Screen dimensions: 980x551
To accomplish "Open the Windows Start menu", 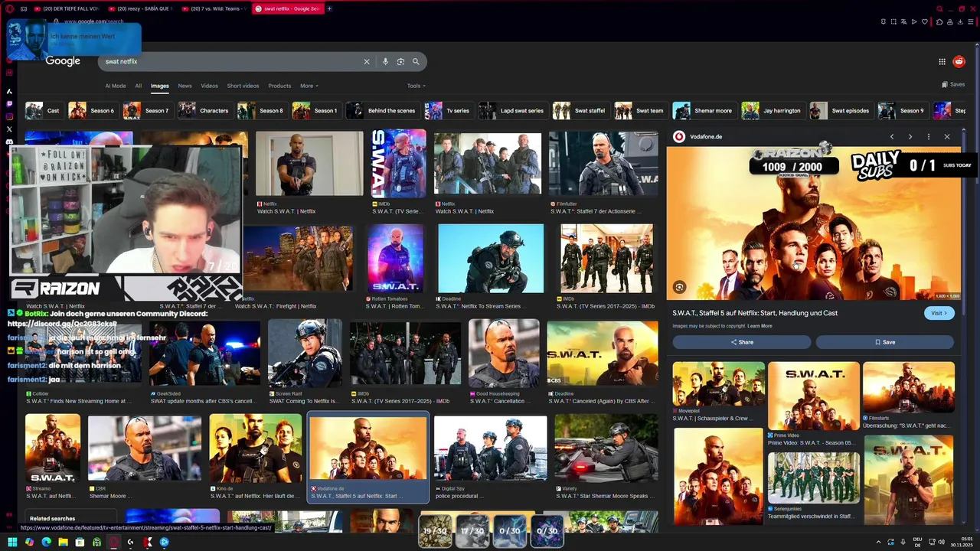I will pyautogui.click(x=12, y=542).
